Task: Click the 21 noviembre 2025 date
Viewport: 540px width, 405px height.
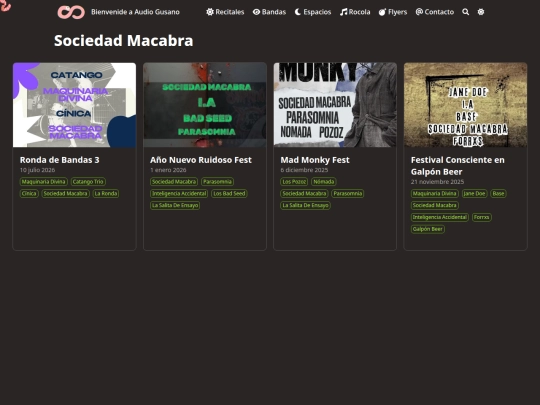Action: click(x=437, y=182)
